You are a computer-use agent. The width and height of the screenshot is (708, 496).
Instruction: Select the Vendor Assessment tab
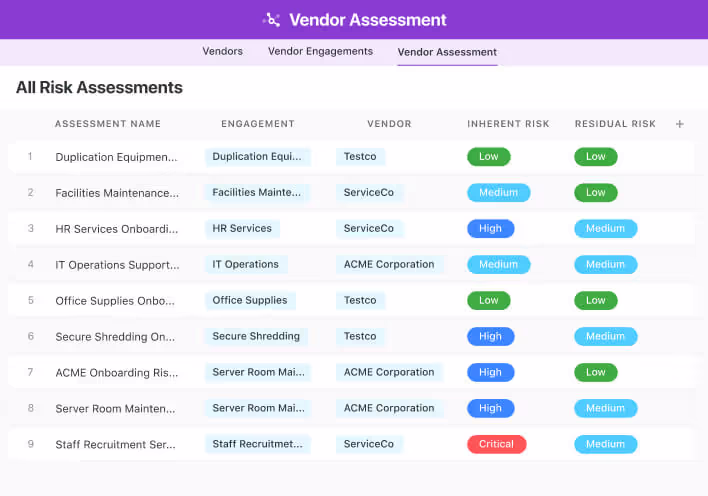[x=447, y=52]
